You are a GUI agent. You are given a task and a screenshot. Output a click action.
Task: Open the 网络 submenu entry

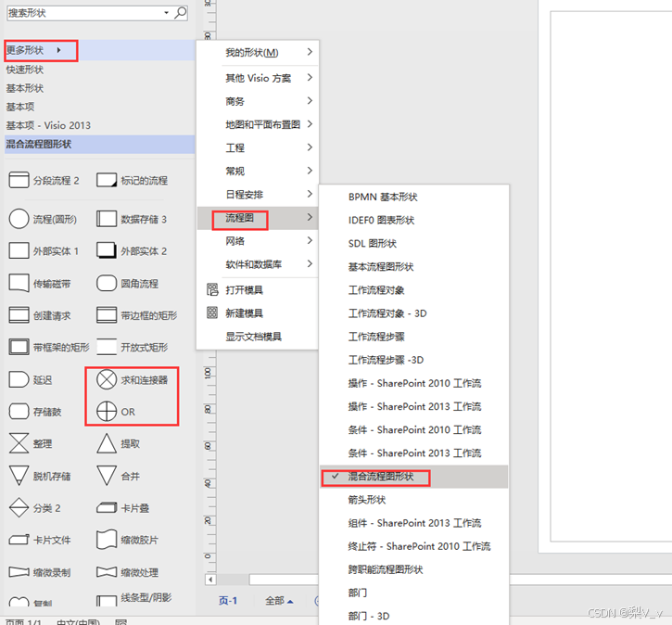[x=258, y=241]
